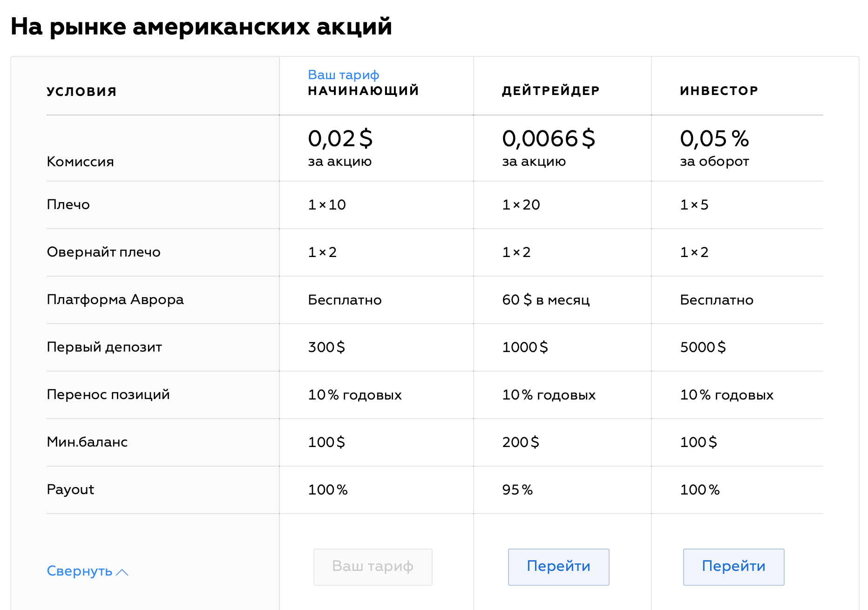
Task: Click the Платформа Аврора row label
Action: (x=115, y=299)
